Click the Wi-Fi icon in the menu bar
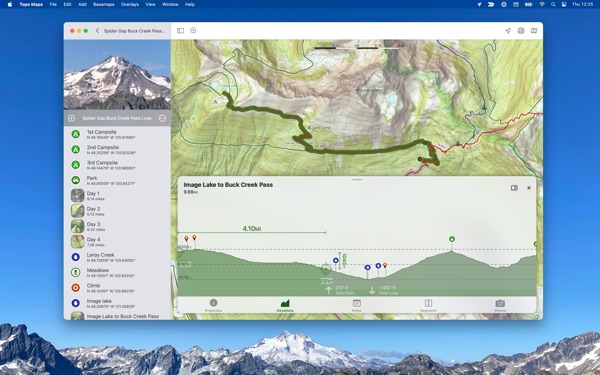This screenshot has height=375, width=600. [x=542, y=4]
